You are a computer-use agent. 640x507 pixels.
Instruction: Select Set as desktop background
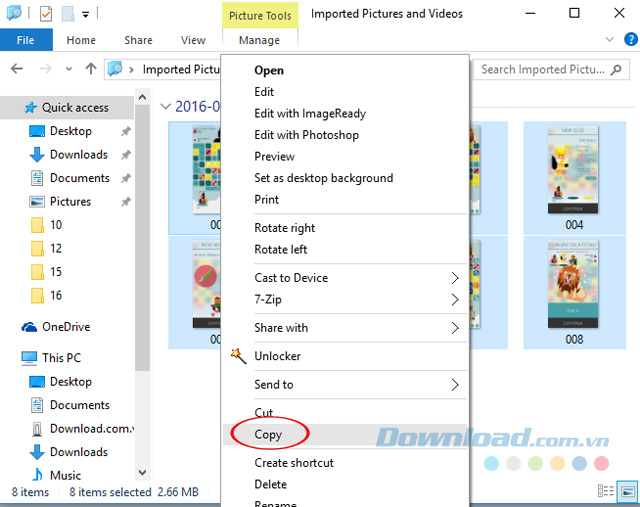click(323, 178)
